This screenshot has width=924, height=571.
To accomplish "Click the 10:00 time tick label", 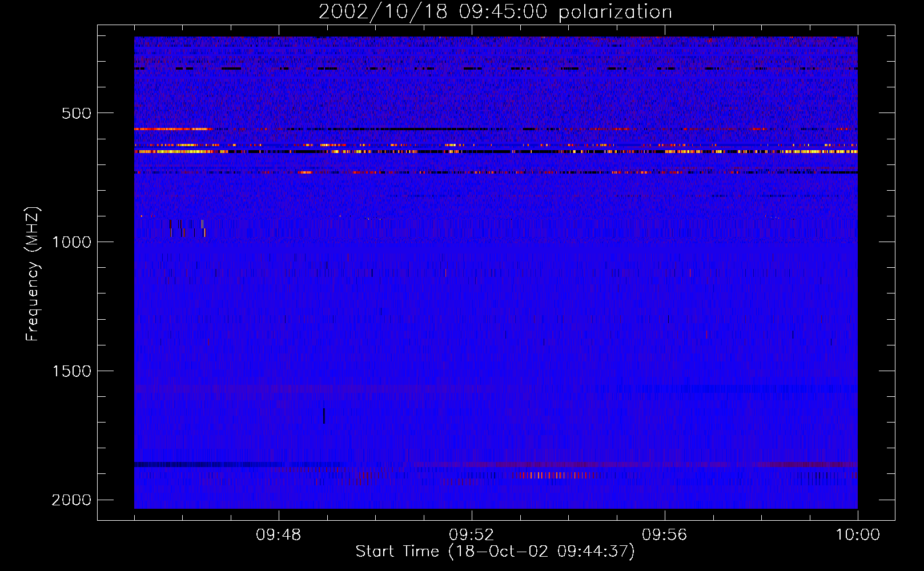I will tap(858, 535).
